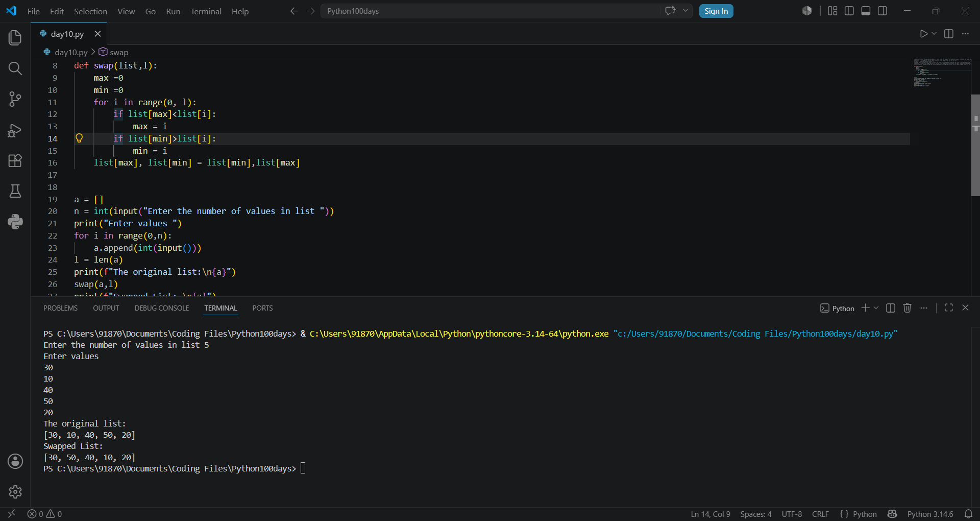
Task: Click errors and warnings count in status bar
Action: [45, 514]
